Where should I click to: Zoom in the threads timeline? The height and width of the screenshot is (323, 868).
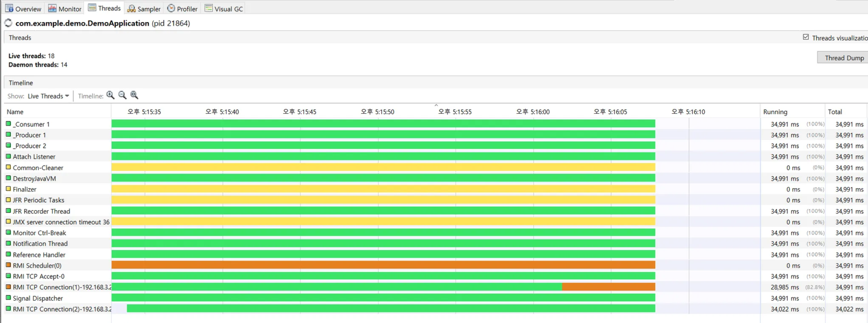pos(110,95)
